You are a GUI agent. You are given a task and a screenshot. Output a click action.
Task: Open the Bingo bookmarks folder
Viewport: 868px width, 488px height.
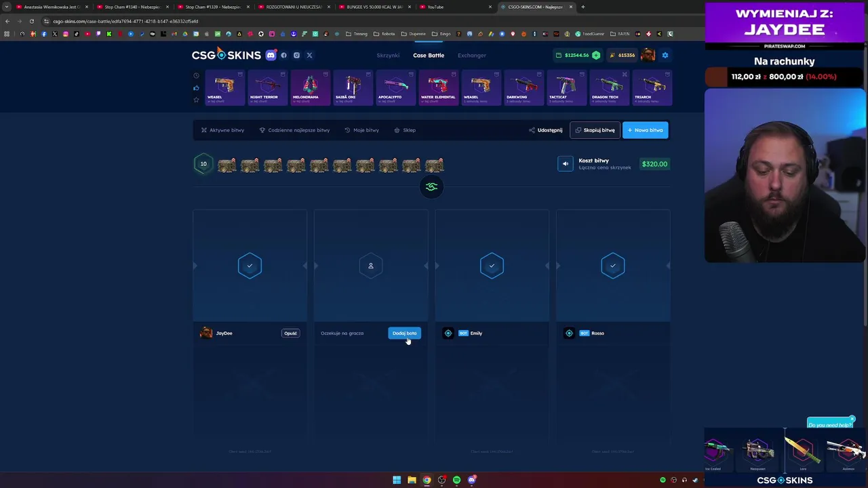pyautogui.click(x=441, y=34)
